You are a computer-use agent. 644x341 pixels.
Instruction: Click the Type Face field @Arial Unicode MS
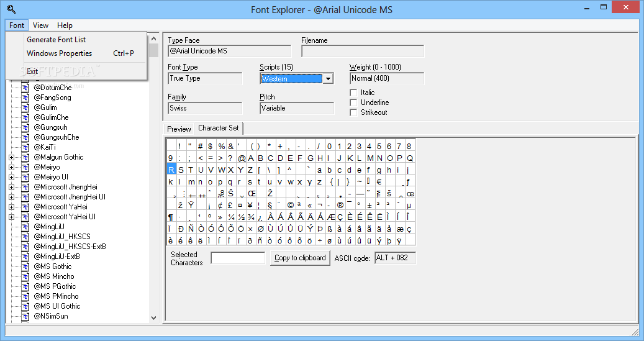tap(230, 51)
